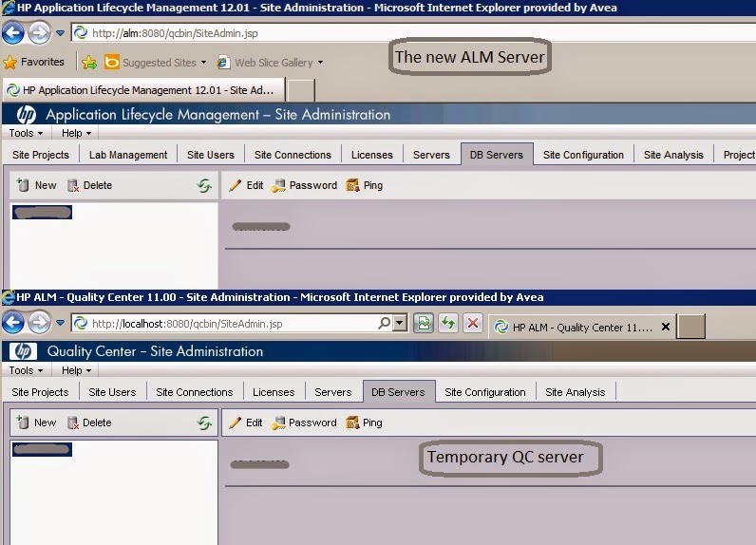Click New DB server button in Quality Center

click(x=36, y=423)
